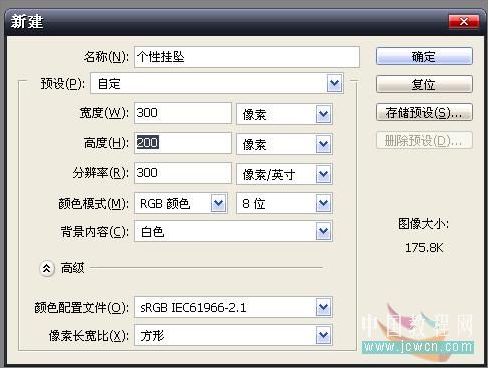Click the 图像大小 label
This screenshot has width=488, height=368.
[x=423, y=224]
